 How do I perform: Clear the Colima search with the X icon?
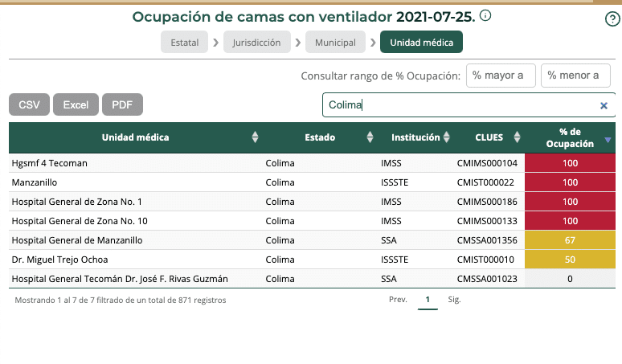point(604,105)
